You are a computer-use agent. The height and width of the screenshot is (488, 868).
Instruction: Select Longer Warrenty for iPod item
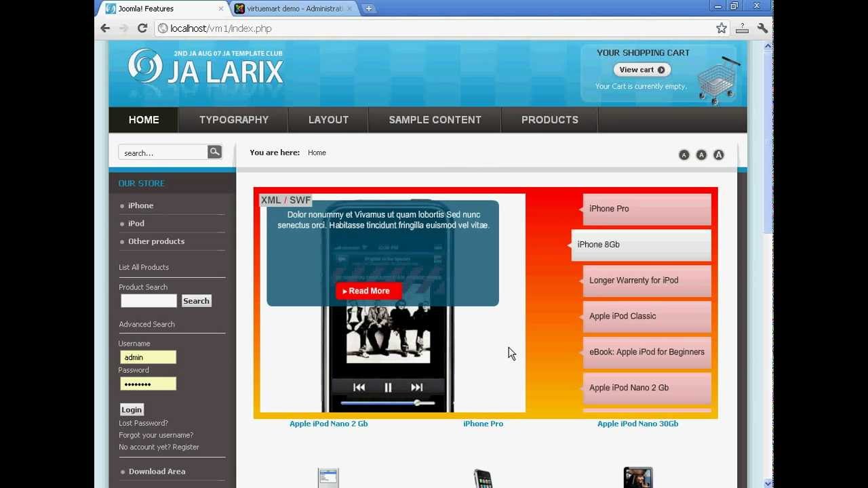(647, 281)
